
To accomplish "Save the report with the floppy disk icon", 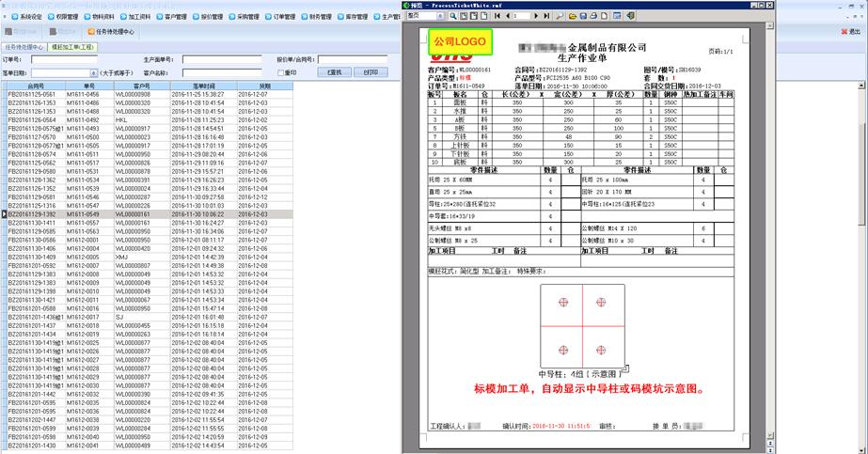I will (x=583, y=16).
